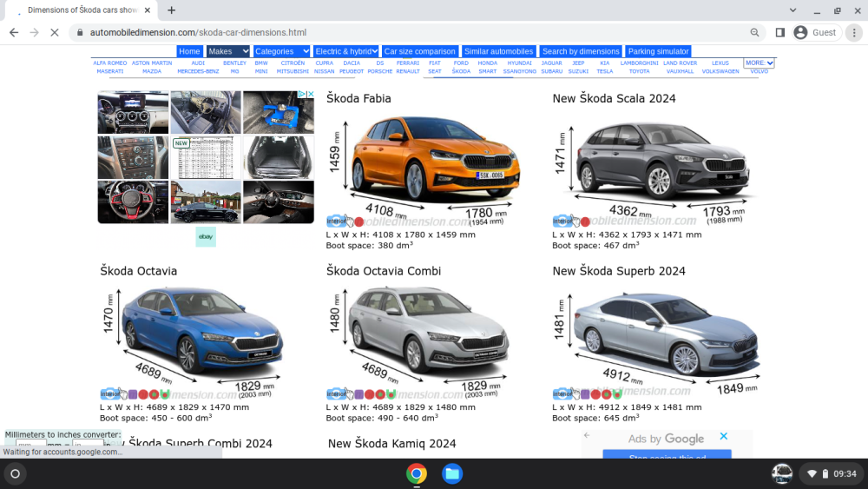
Task: Open the tab search chevron in title bar
Action: pos(792,10)
